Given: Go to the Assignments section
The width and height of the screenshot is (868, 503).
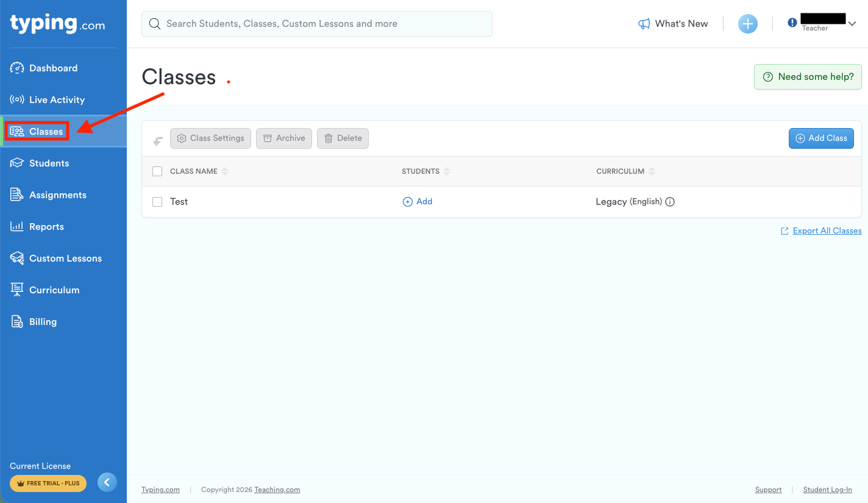Looking at the screenshot, I should [x=57, y=195].
